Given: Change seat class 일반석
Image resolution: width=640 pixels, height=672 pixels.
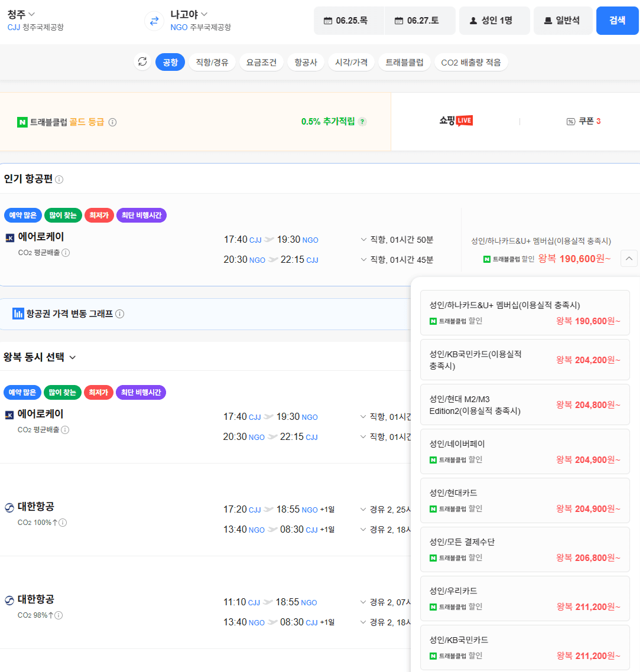Looking at the screenshot, I should (563, 21).
